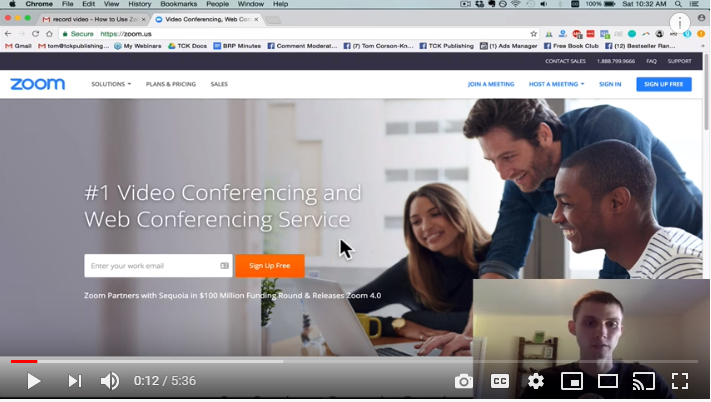The width and height of the screenshot is (711, 402).
Task: Open the Support link
Action: pyautogui.click(x=679, y=61)
